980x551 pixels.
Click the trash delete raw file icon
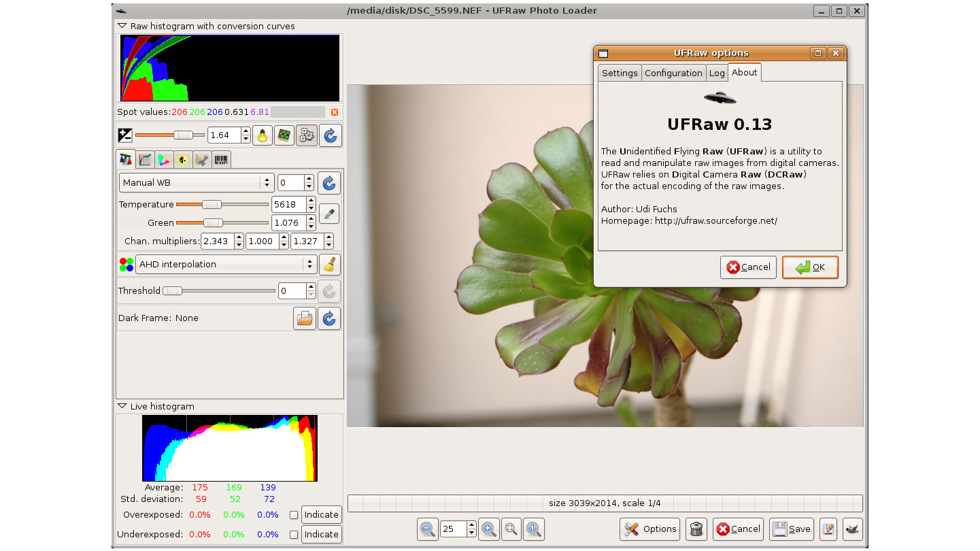(695, 529)
